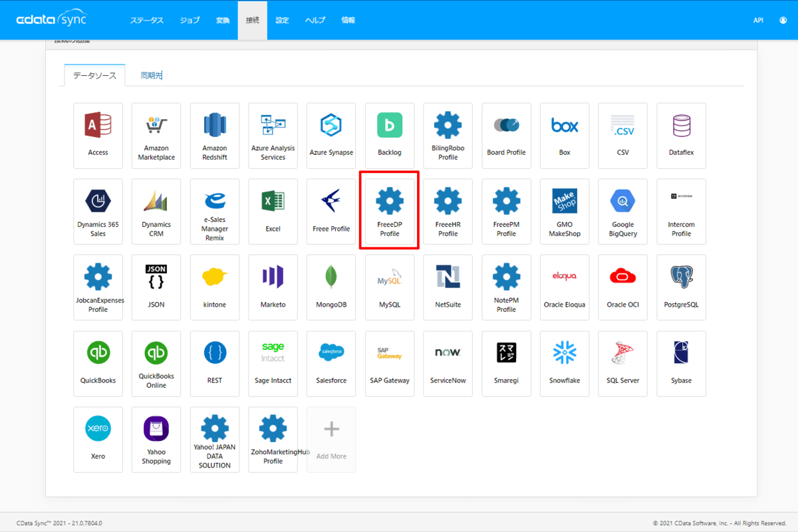Choose the QuickBooks desktop connector
The image size is (798, 532).
pos(98,364)
